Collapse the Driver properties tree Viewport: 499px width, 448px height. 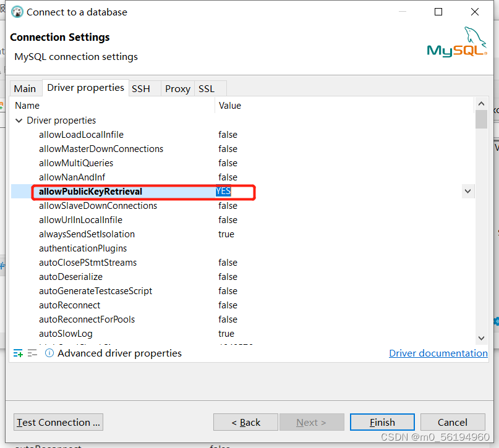[19, 120]
